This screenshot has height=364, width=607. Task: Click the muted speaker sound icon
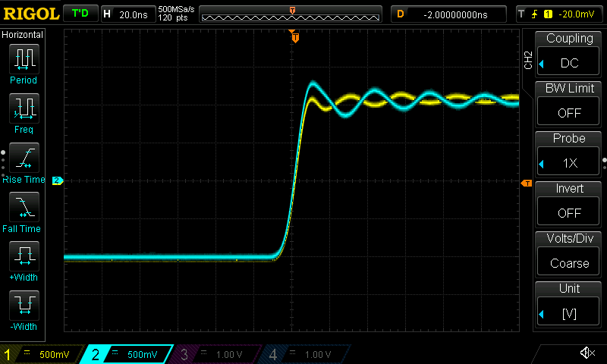pos(587,353)
